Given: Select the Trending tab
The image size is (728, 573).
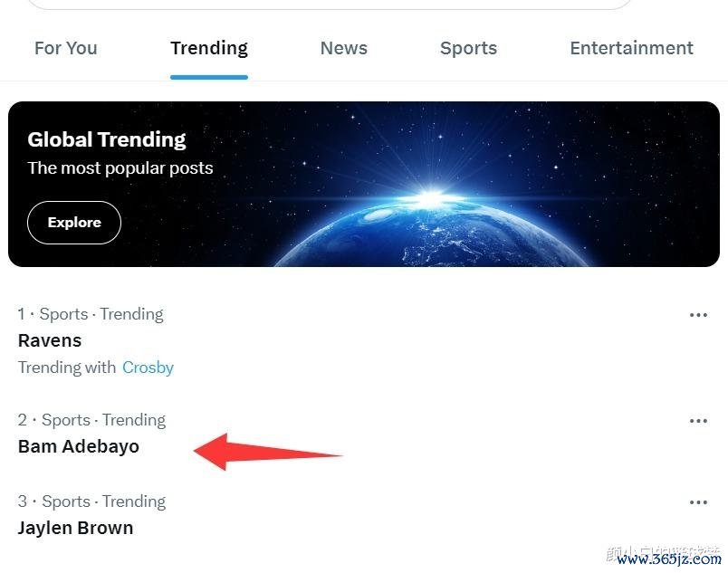Looking at the screenshot, I should 209,49.
